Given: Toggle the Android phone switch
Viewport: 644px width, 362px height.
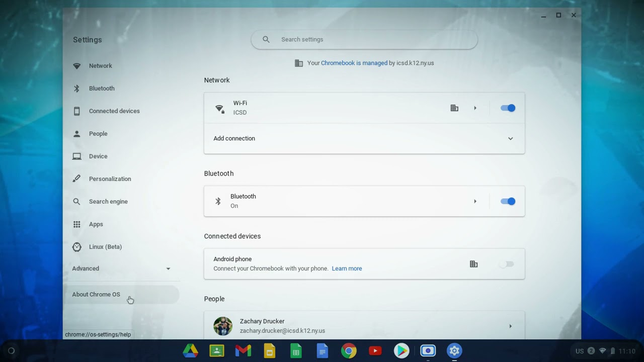Looking at the screenshot, I should click(x=508, y=264).
